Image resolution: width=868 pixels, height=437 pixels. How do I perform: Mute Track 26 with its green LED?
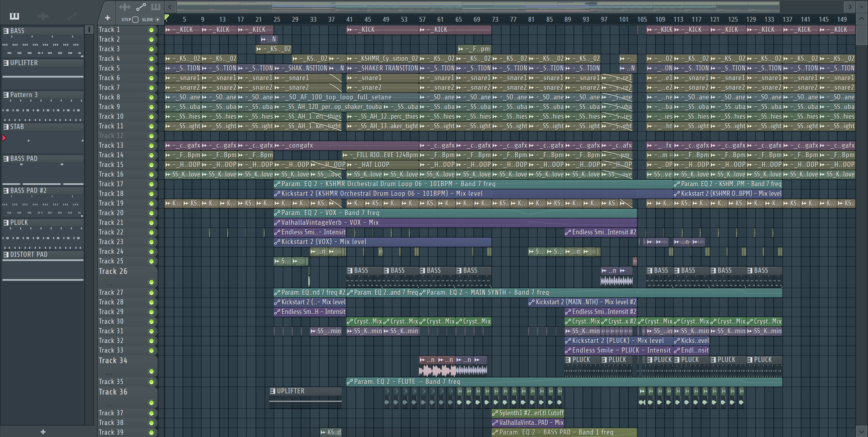pos(152,282)
